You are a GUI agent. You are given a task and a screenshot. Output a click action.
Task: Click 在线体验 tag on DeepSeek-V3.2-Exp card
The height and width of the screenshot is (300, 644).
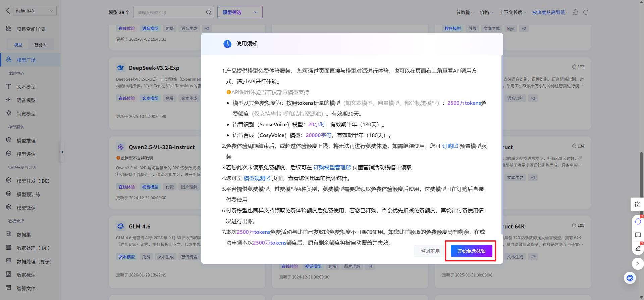[126, 98]
